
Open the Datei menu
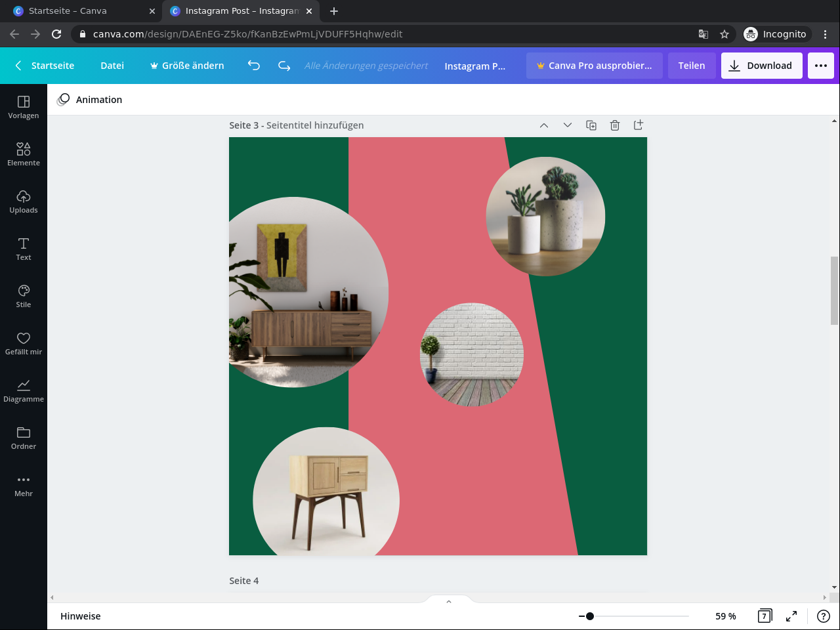point(112,66)
